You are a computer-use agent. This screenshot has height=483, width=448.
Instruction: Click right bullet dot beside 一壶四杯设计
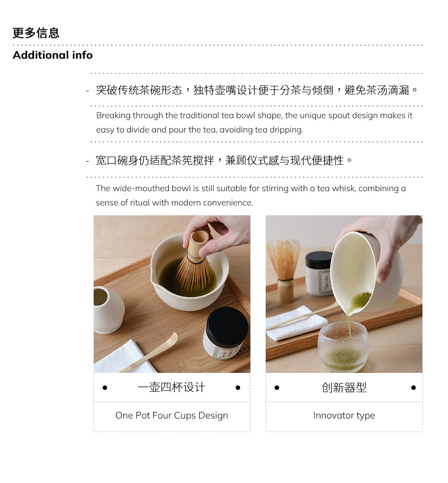(x=238, y=388)
